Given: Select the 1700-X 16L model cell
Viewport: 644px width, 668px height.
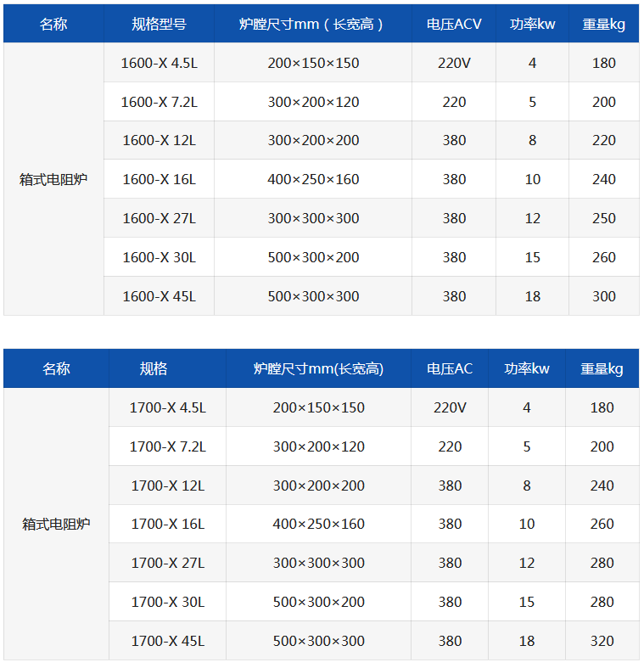Looking at the screenshot, I should pos(167,524).
